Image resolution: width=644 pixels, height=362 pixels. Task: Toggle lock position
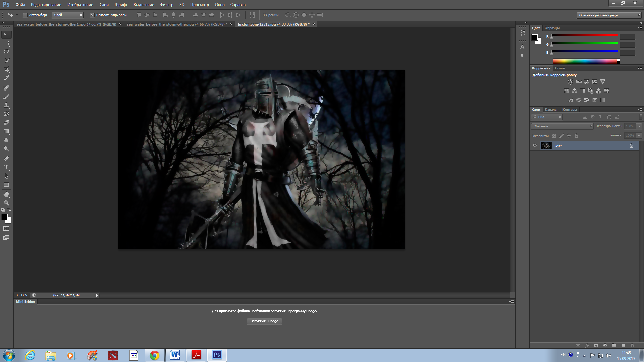coord(569,136)
